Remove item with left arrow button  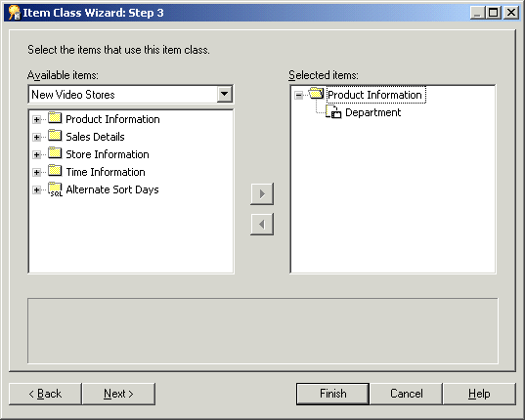pos(262,224)
